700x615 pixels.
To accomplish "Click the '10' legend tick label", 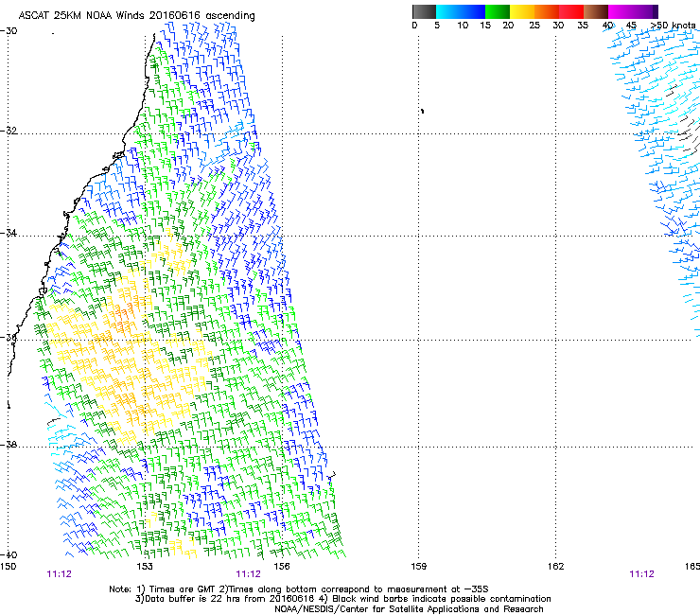I will (463, 26).
